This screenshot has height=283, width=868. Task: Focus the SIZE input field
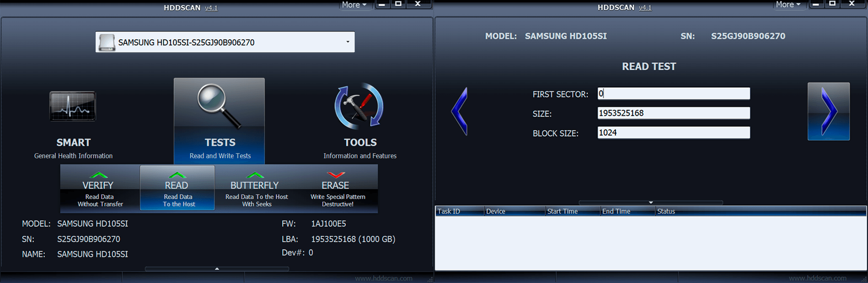[x=674, y=113]
